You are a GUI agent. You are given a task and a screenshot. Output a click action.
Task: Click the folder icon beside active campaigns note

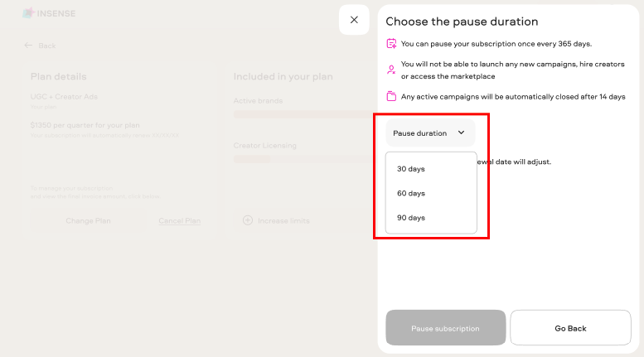[x=391, y=96]
